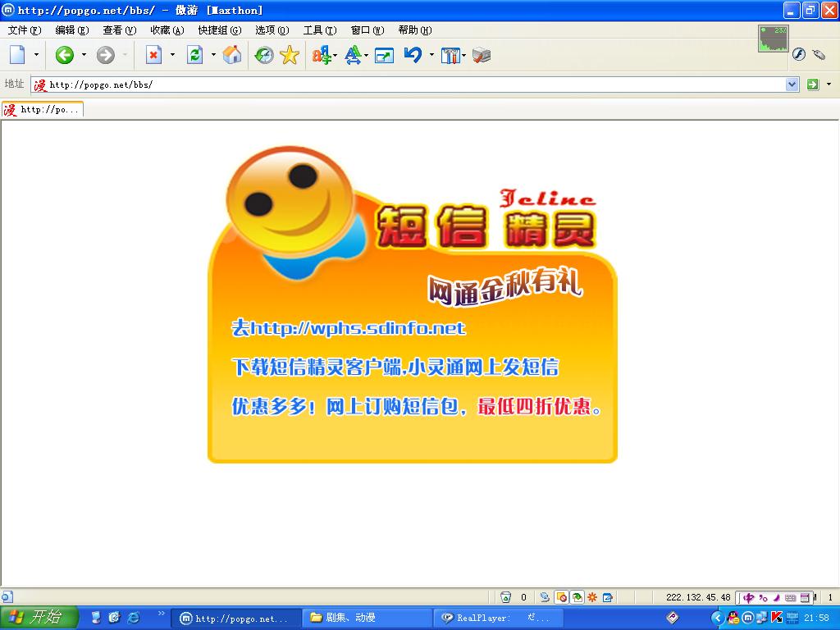Open the Back history dropdown arrow

coord(84,55)
